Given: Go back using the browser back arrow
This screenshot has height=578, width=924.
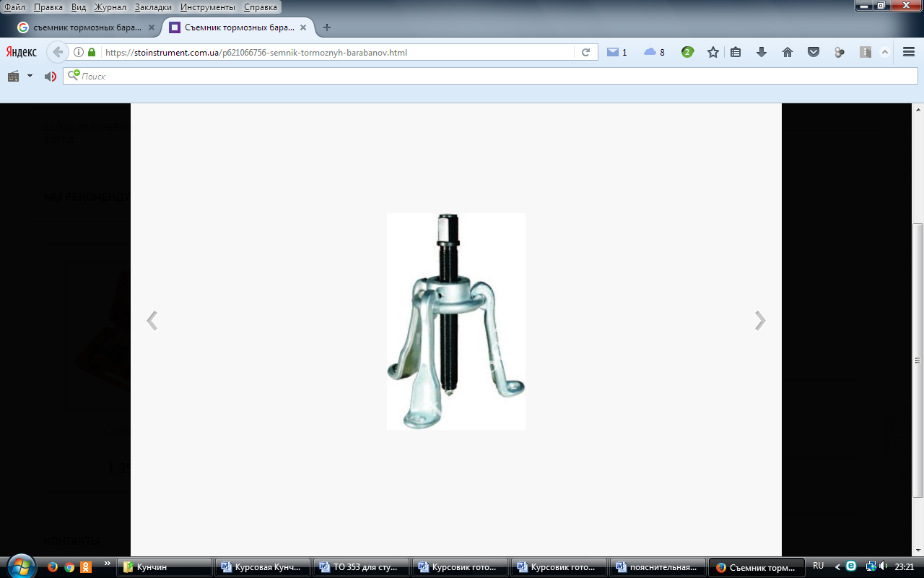Looking at the screenshot, I should [x=58, y=52].
